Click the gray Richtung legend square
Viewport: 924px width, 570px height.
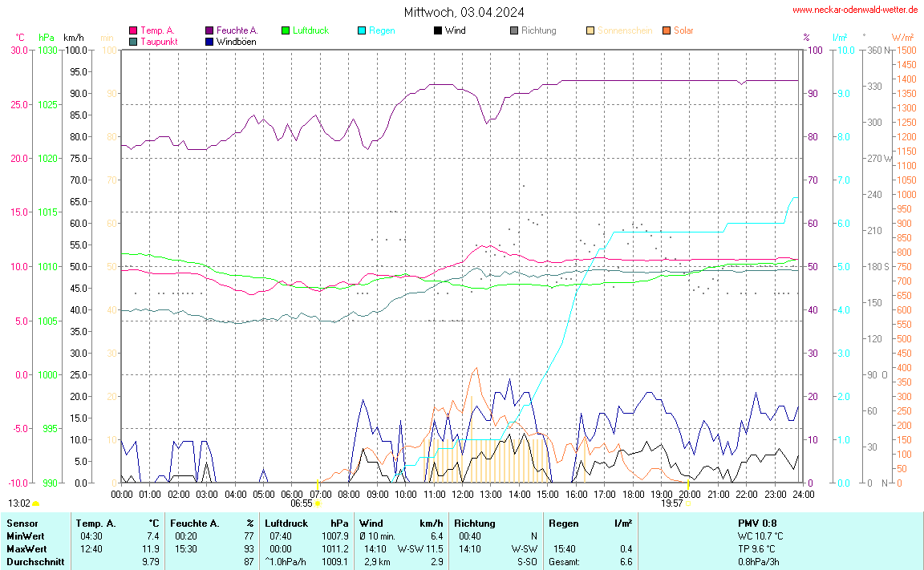[x=514, y=31]
